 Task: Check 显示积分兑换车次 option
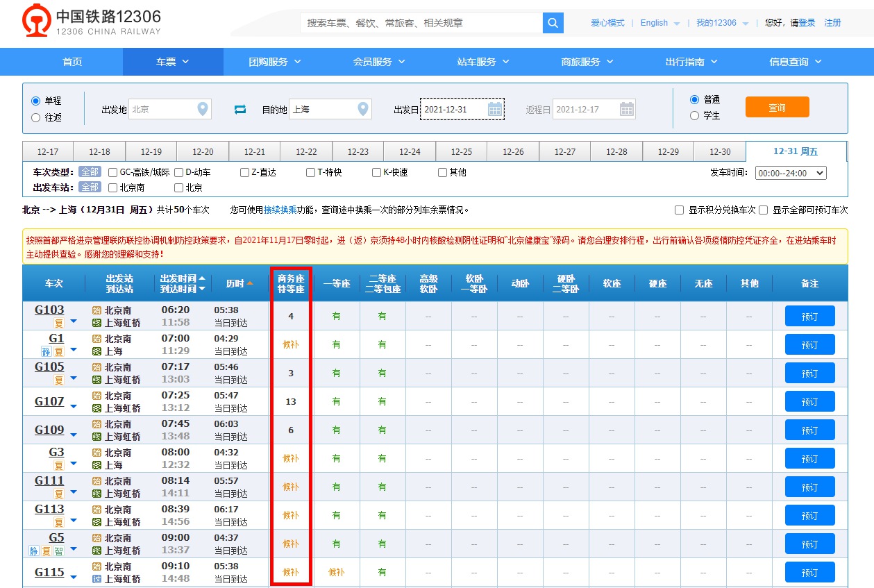[679, 210]
